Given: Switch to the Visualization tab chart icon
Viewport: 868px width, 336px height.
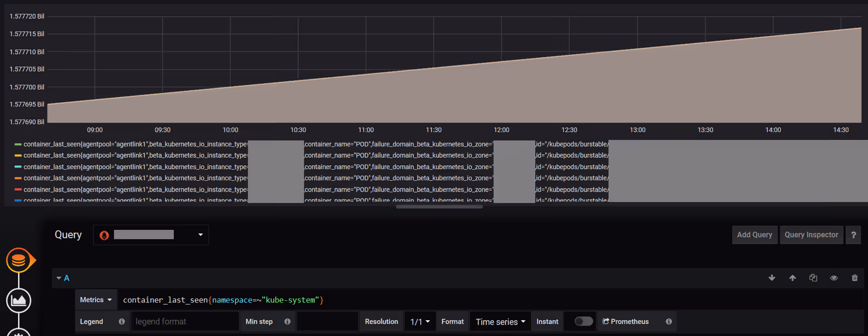Looking at the screenshot, I should click(19, 300).
